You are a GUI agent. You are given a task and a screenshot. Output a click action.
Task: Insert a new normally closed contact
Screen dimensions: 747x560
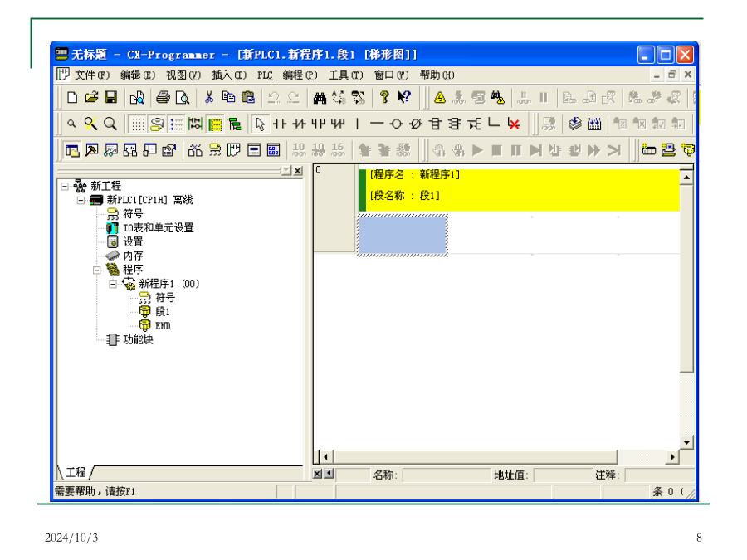pos(299,124)
